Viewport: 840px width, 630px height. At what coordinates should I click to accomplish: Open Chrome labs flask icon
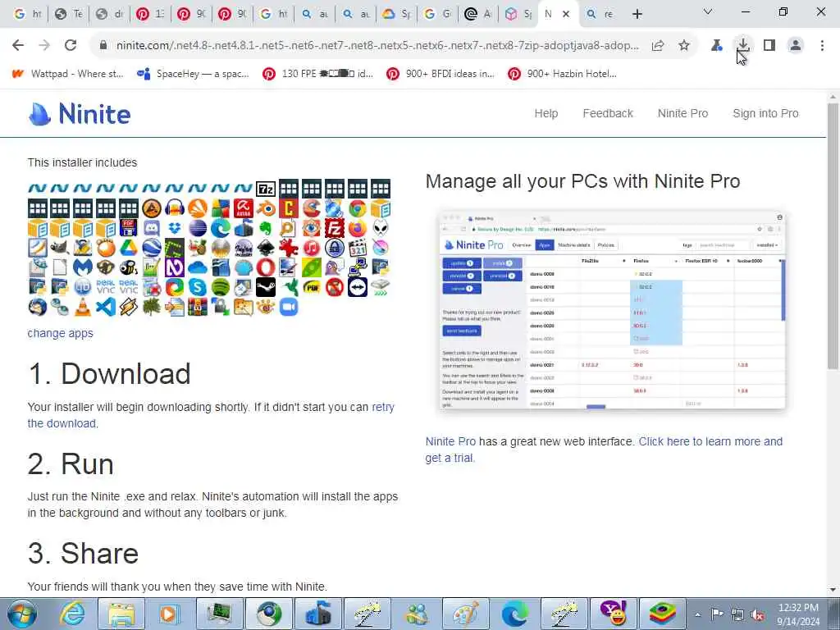point(717,45)
